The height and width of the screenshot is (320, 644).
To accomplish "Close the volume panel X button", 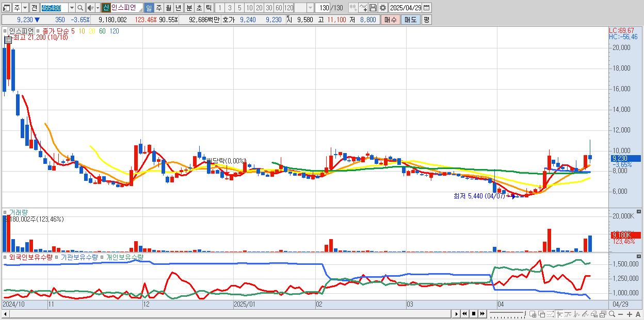I will click(640, 211).
